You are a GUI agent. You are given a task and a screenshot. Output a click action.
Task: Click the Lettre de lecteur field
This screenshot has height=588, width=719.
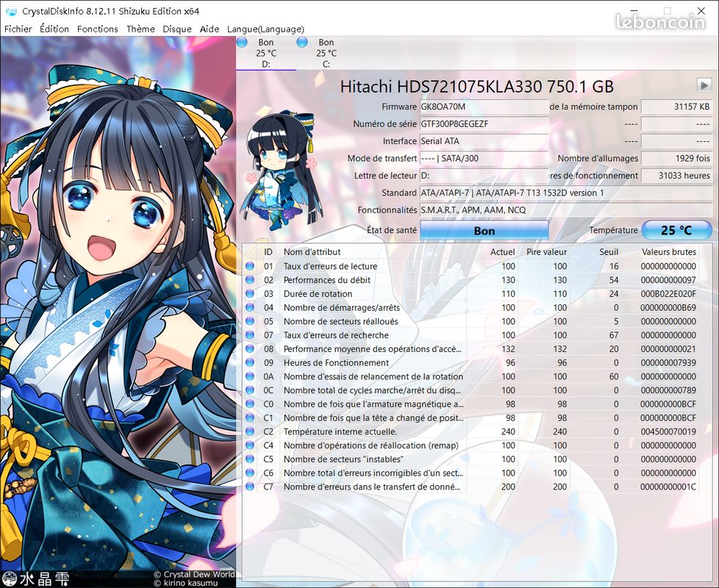click(484, 176)
